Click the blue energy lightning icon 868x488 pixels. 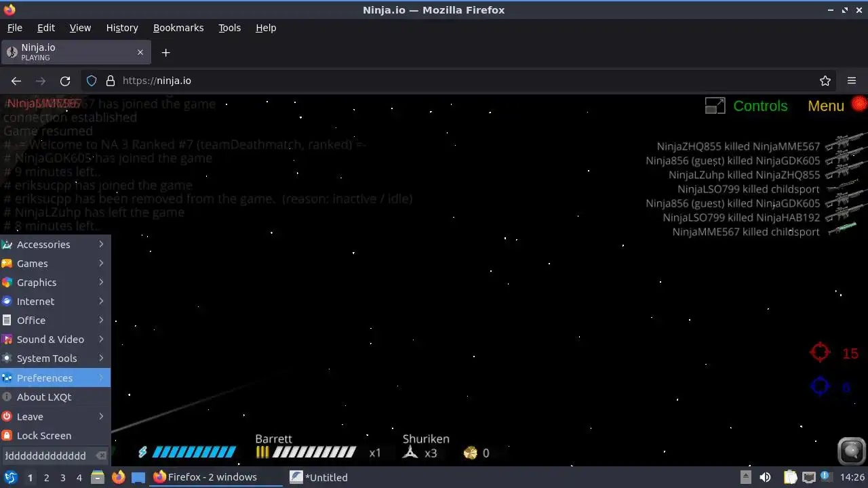pyautogui.click(x=142, y=452)
